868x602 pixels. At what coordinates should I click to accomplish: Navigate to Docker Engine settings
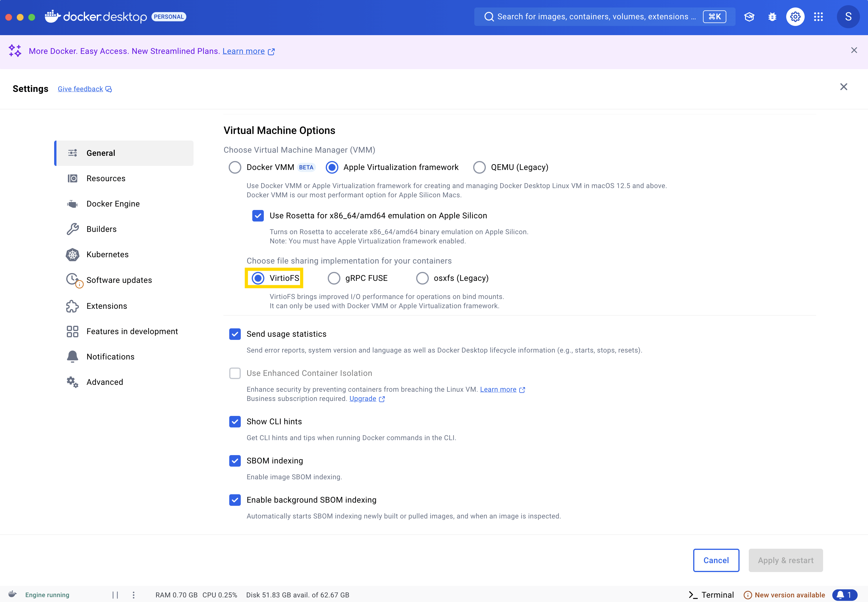[x=113, y=204]
